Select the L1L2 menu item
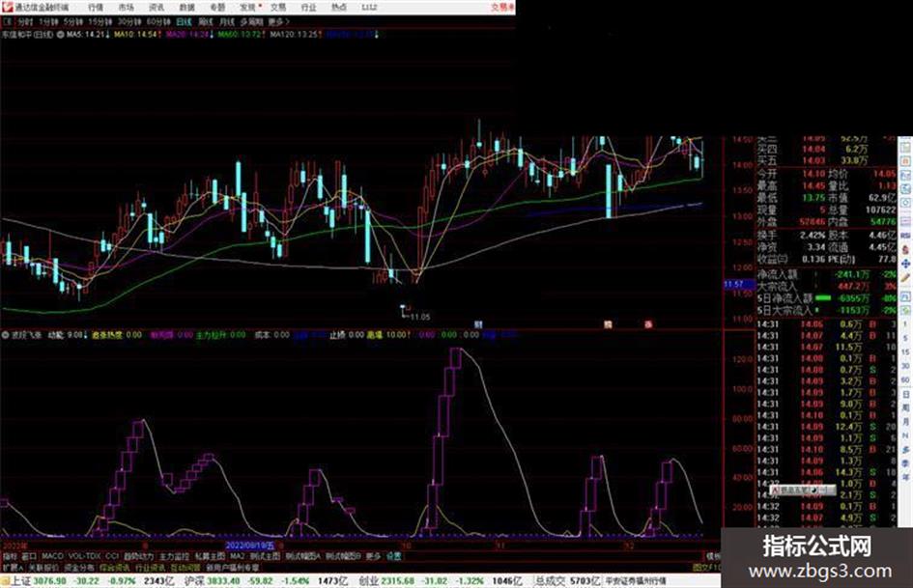 (369, 7)
